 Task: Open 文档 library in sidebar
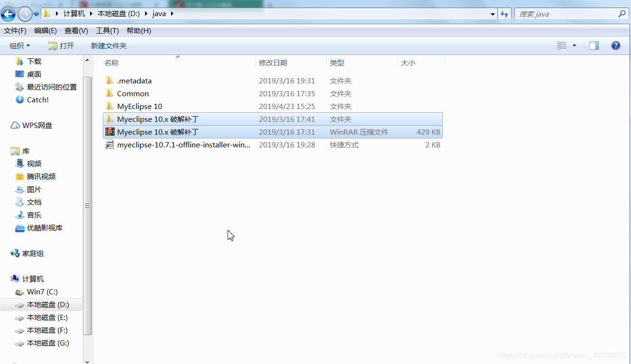coord(34,202)
